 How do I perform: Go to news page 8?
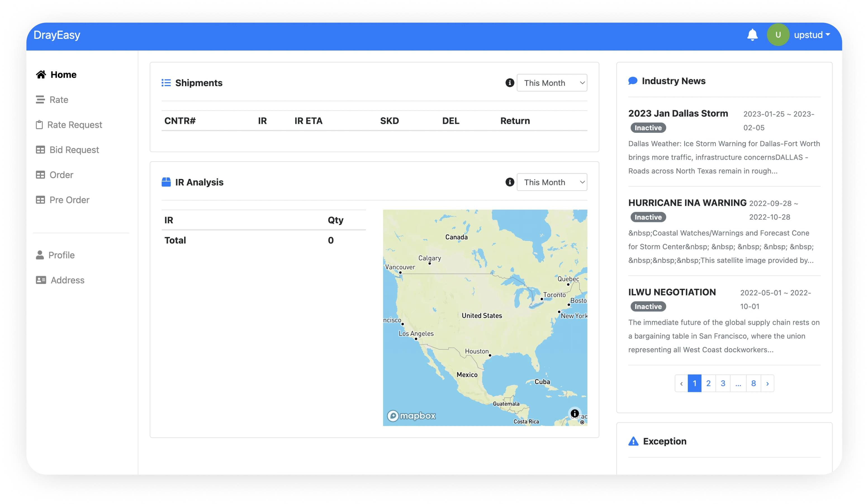coord(753,383)
